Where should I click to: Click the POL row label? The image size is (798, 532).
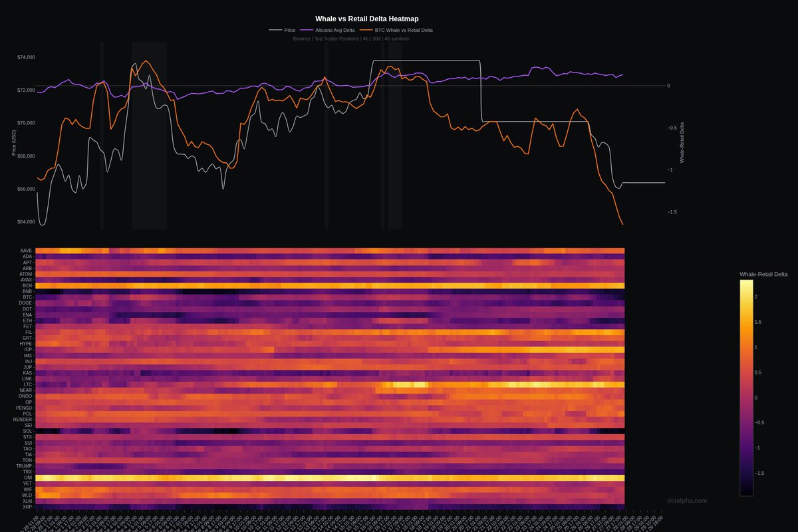(27, 414)
